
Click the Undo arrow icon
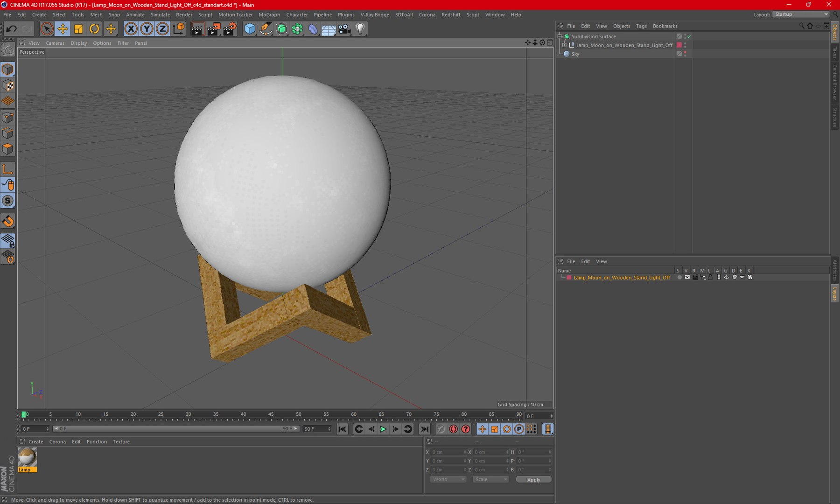pyautogui.click(x=11, y=29)
